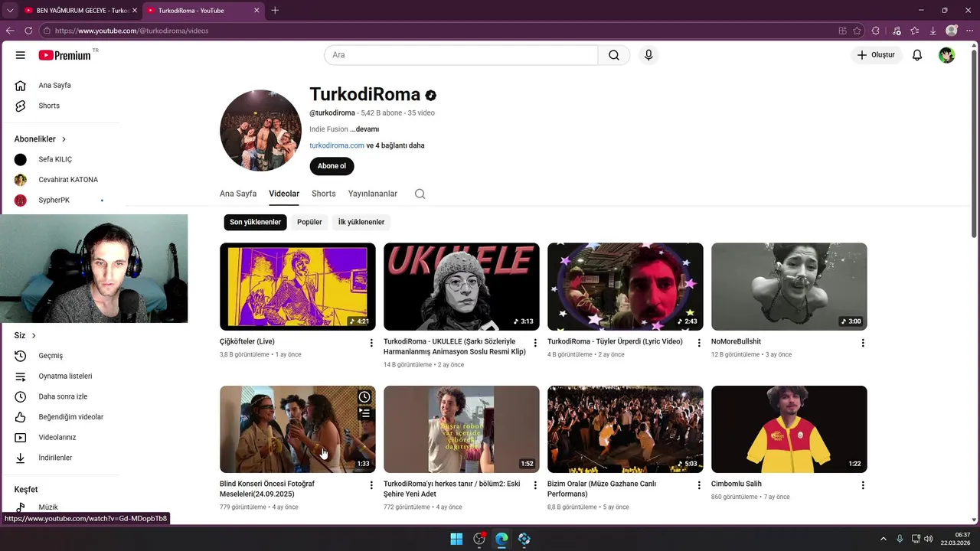Open more options for Cimbomlu Salih video
The image size is (980, 551).
pos(863,485)
